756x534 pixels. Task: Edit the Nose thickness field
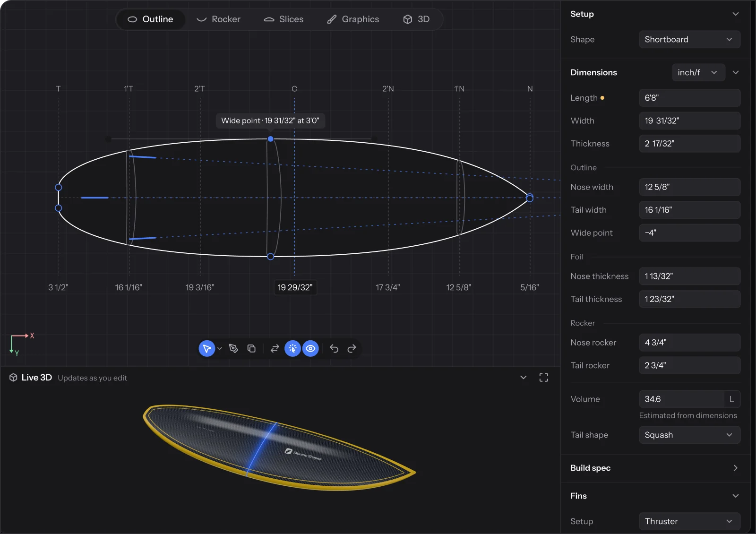[x=689, y=276]
